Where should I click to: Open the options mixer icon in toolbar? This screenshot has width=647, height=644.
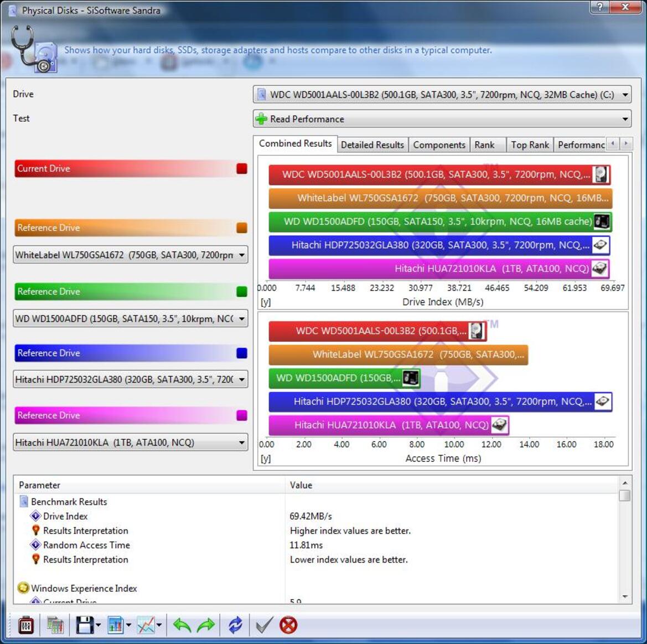coord(26,625)
